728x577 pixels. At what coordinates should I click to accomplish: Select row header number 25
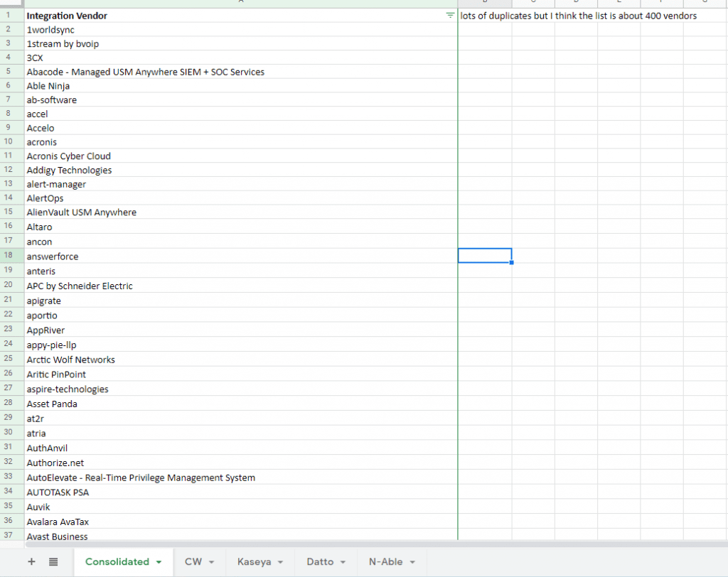point(12,359)
